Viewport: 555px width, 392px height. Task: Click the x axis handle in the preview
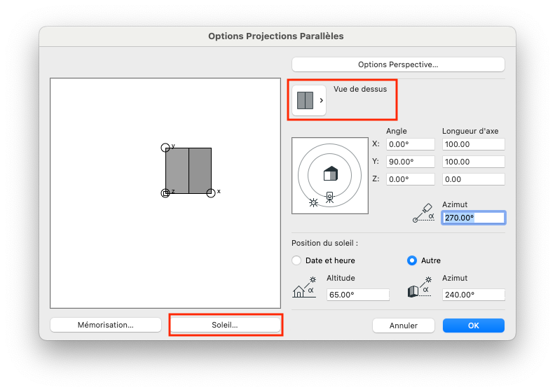click(x=211, y=193)
